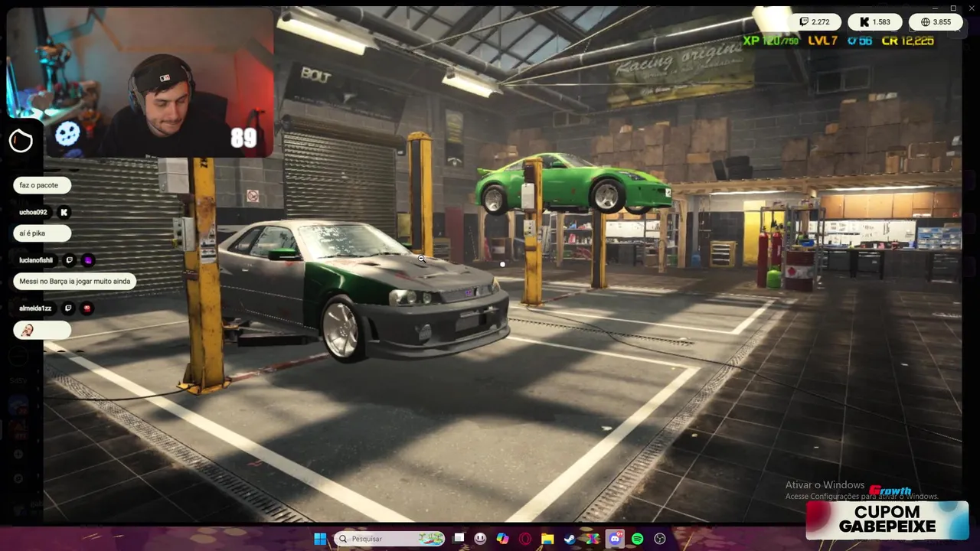Switch to Discord in the taskbar
Viewport: 980px width, 551px height.
pos(615,539)
